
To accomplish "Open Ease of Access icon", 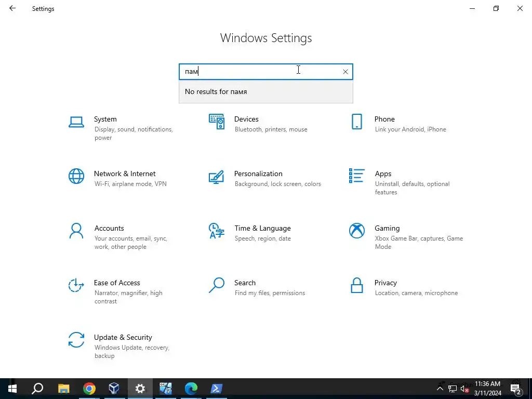I will 76,285.
